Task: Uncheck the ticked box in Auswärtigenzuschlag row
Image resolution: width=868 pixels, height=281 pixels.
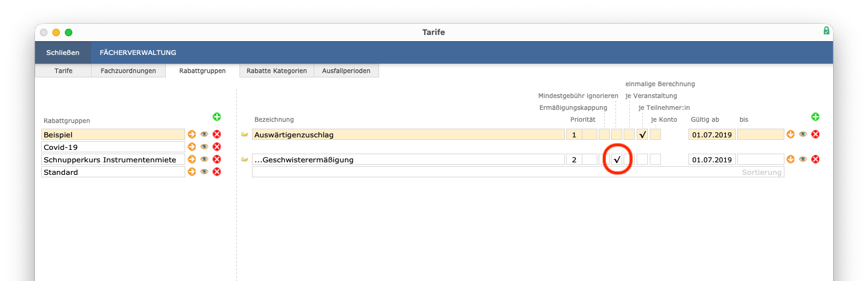Action: pyautogui.click(x=642, y=134)
